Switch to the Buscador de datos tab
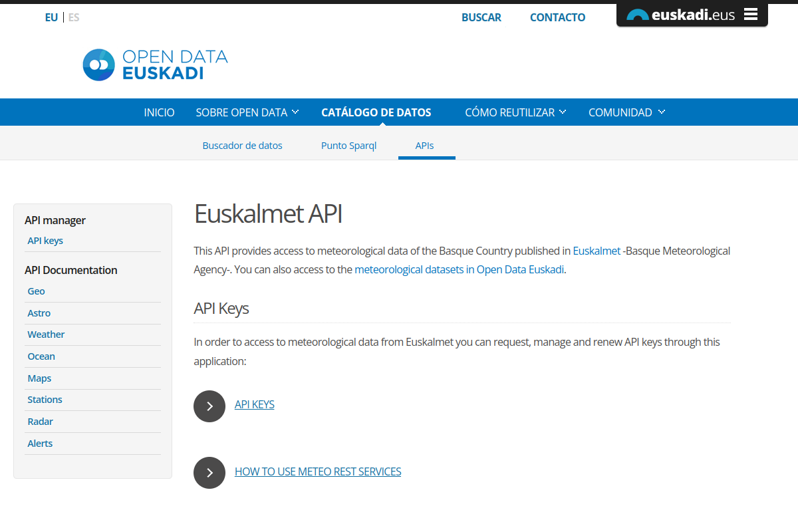Screen dimensions: 798x532 click(x=242, y=145)
